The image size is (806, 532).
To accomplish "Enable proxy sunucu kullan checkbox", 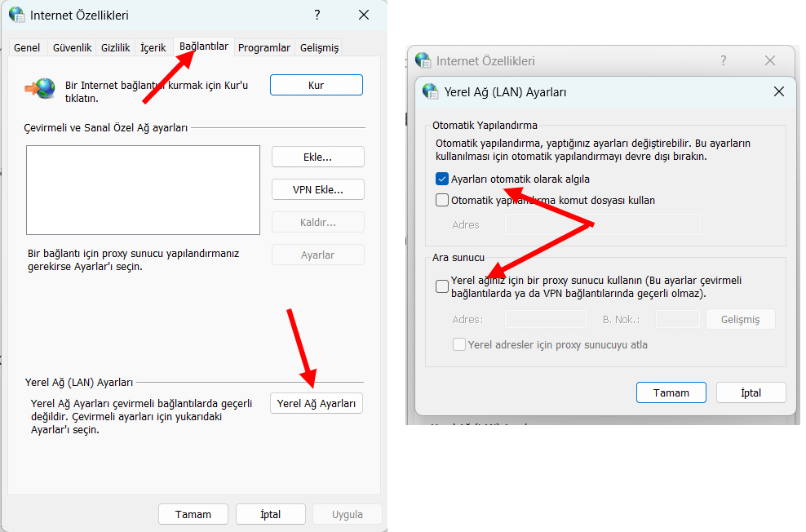I will pos(442,286).
